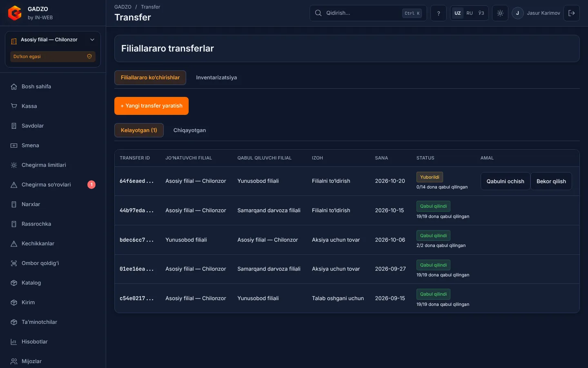Switch language to UZ

click(x=458, y=13)
